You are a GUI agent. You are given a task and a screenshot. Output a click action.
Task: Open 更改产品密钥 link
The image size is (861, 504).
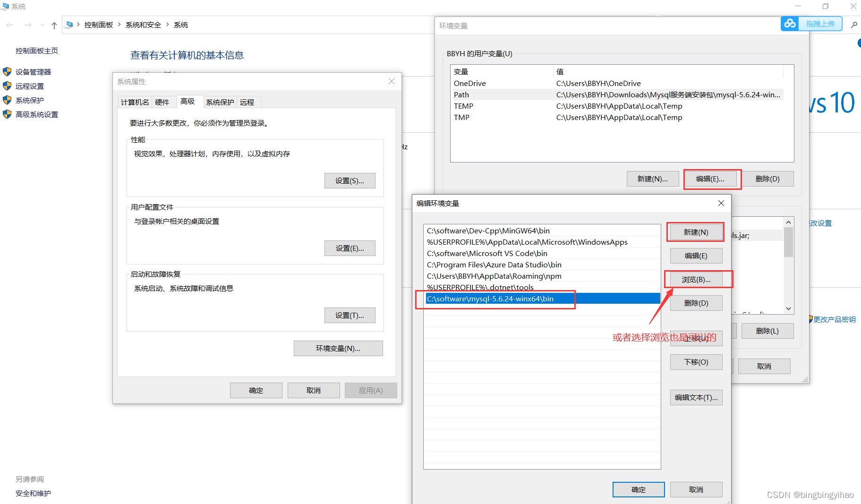834,319
